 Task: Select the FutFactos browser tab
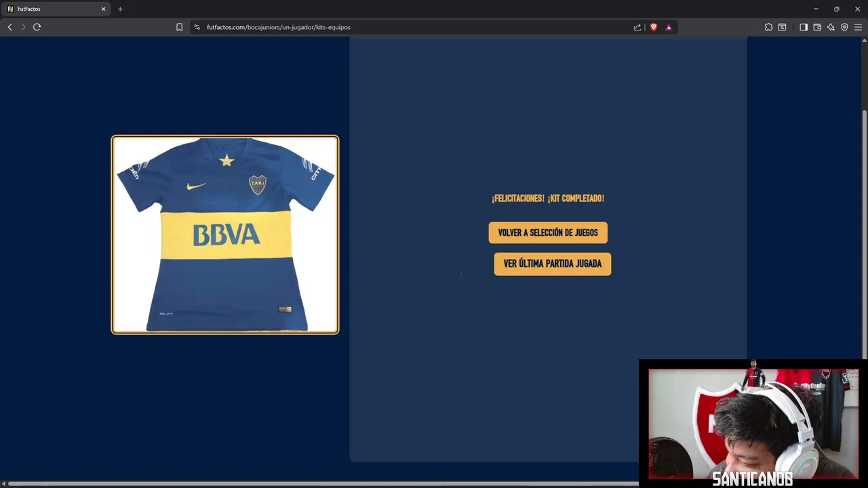[x=56, y=9]
